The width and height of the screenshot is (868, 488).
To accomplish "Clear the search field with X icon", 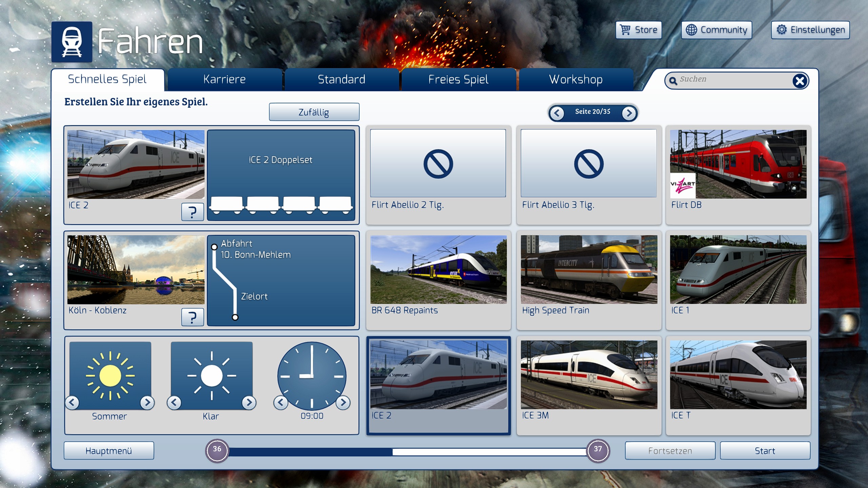I will (800, 81).
